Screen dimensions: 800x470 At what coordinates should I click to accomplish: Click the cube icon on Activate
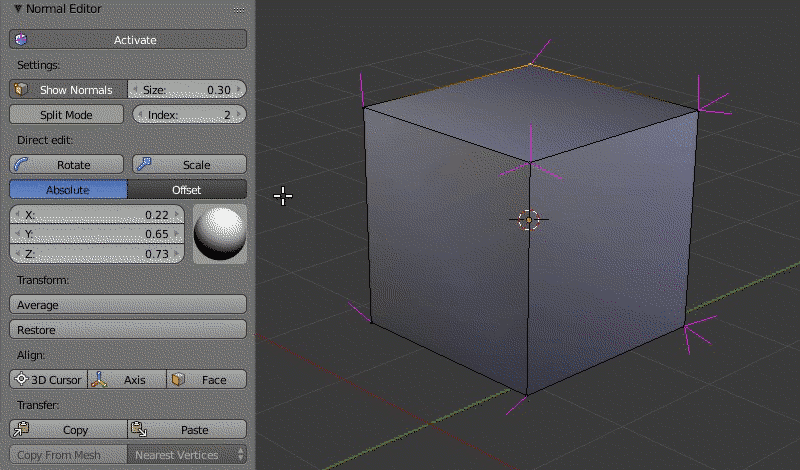[21, 39]
